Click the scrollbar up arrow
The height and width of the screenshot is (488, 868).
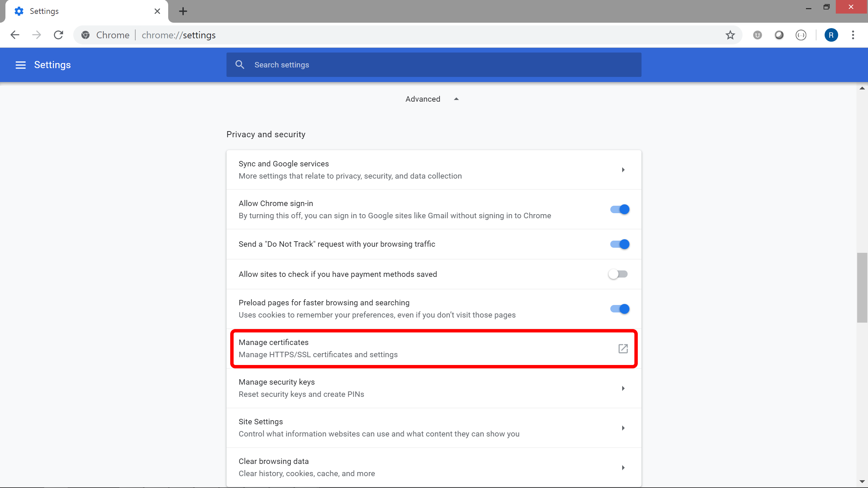tap(862, 88)
